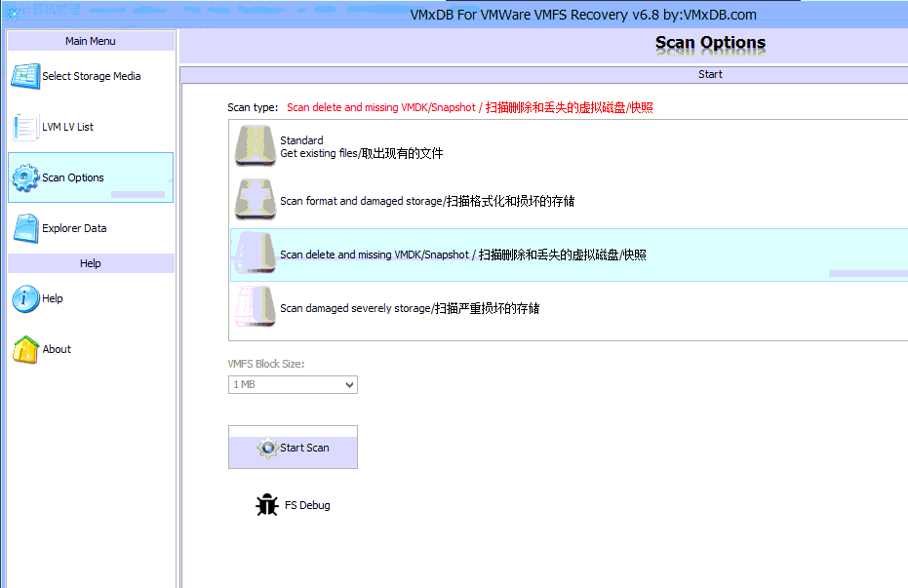Choose Scan delete and missing VMDK/Snapshot option

570,255
